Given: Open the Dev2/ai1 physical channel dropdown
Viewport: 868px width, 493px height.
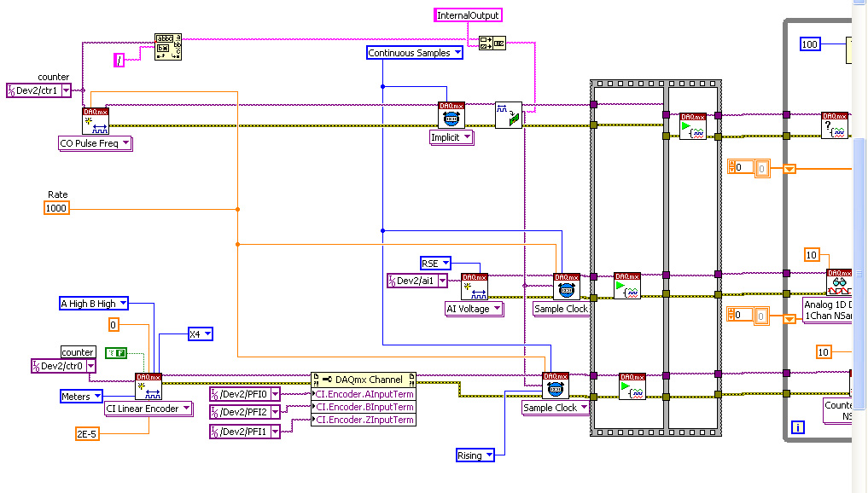Looking at the screenshot, I should [442, 281].
